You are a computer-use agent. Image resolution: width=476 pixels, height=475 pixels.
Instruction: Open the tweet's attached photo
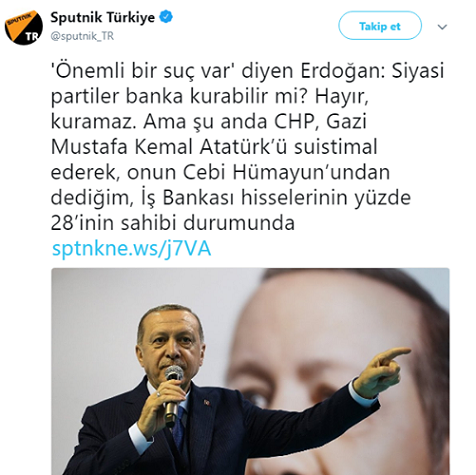tap(250, 371)
